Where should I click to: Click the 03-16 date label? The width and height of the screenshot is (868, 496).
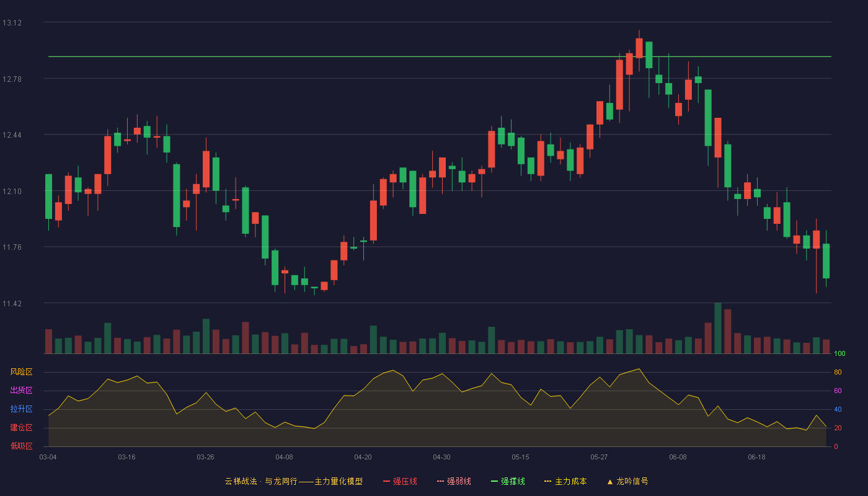coord(126,457)
